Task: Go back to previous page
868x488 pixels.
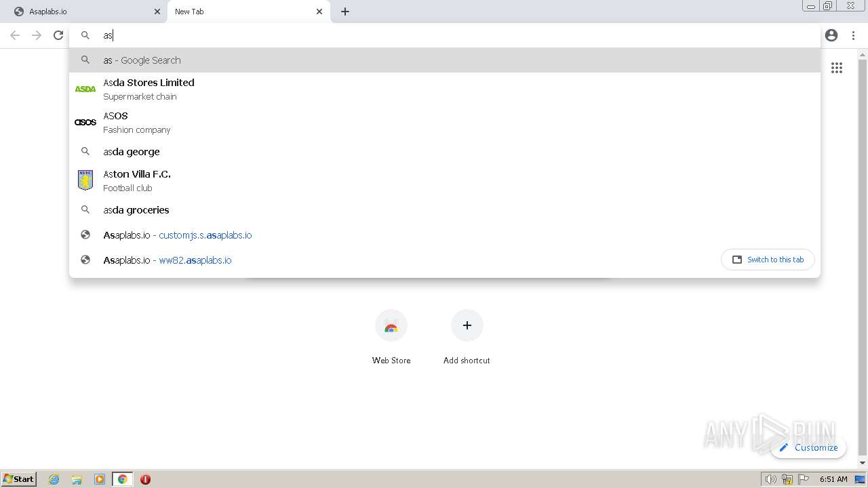Action: coord(15,35)
